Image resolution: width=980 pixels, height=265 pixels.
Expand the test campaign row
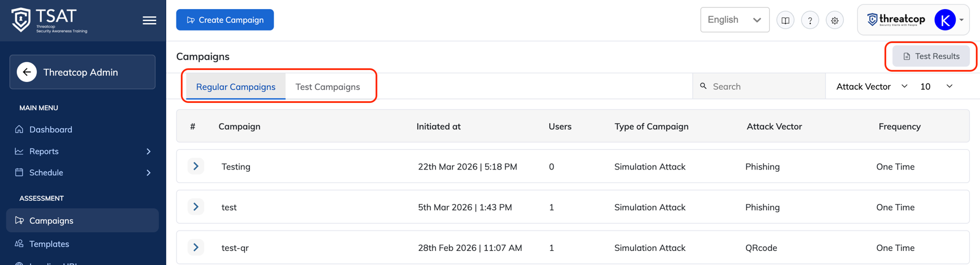[x=196, y=207]
